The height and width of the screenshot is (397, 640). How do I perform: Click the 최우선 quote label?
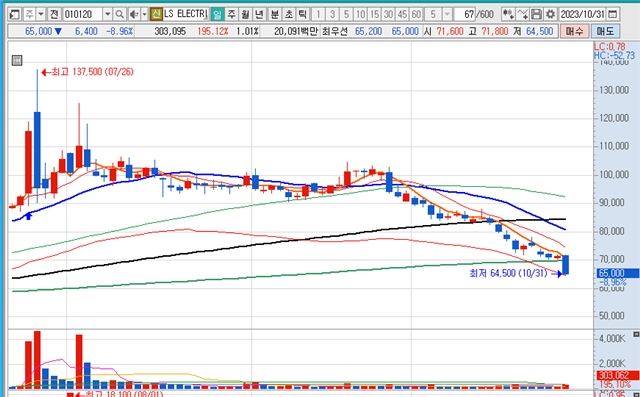coord(335,31)
